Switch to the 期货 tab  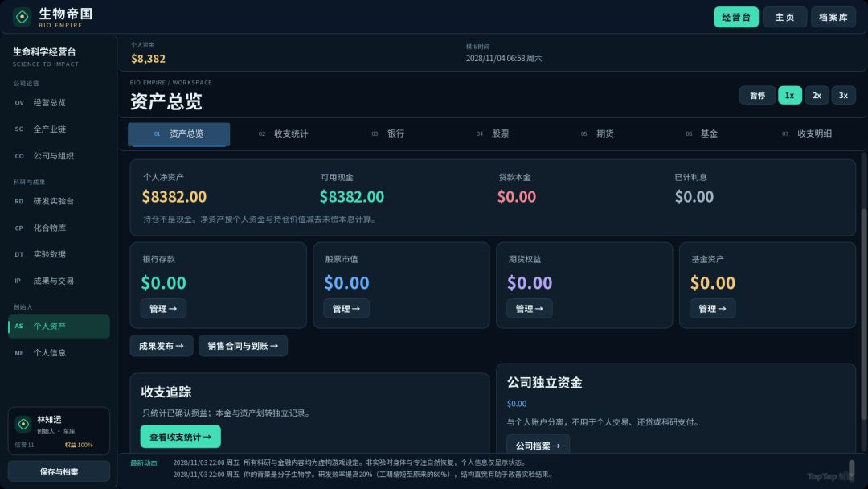[597, 134]
